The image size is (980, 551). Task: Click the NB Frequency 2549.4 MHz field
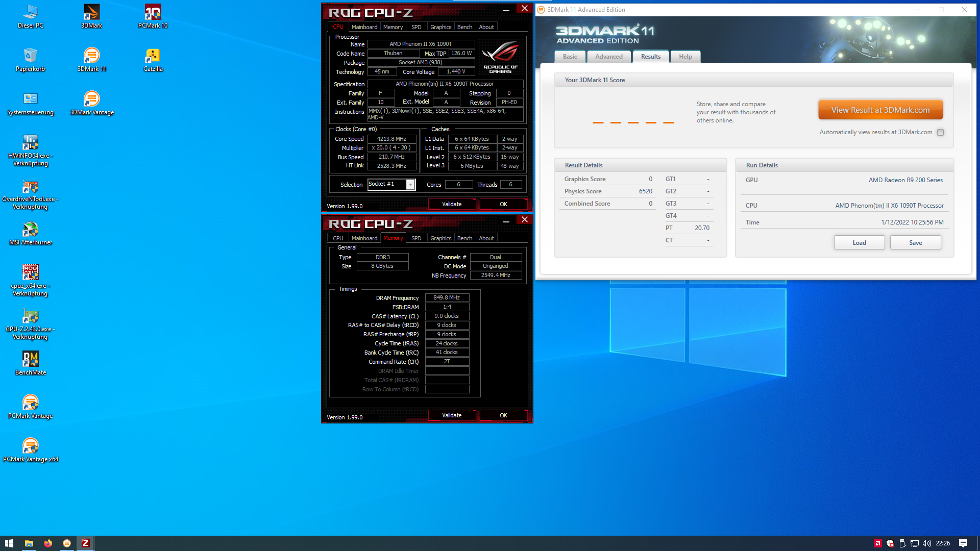pos(496,275)
